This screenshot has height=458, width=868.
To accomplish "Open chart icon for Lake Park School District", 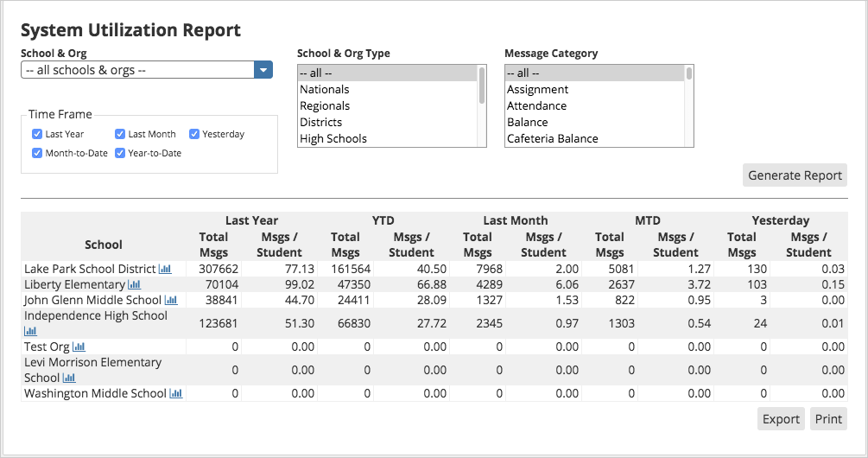I will (165, 269).
